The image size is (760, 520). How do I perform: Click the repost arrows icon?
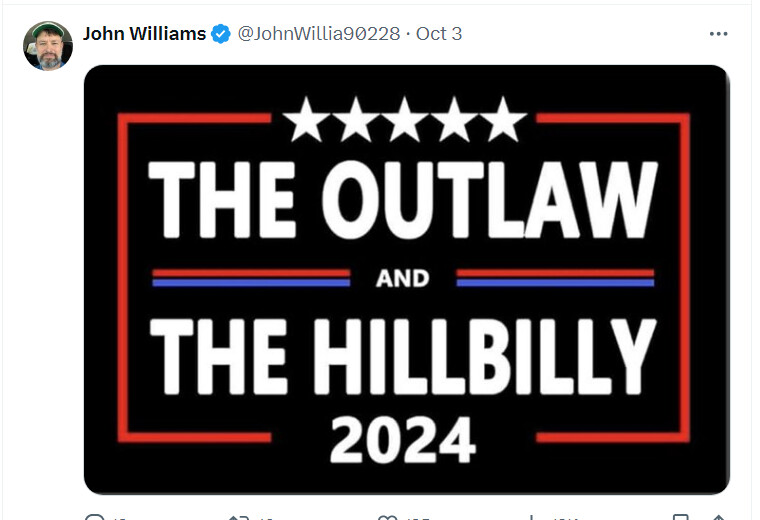point(238,518)
